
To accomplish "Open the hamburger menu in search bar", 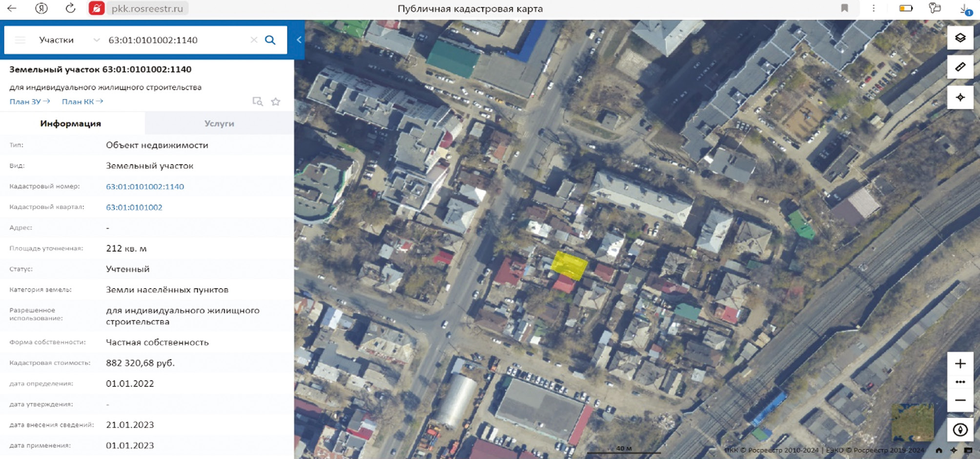I will (x=20, y=40).
